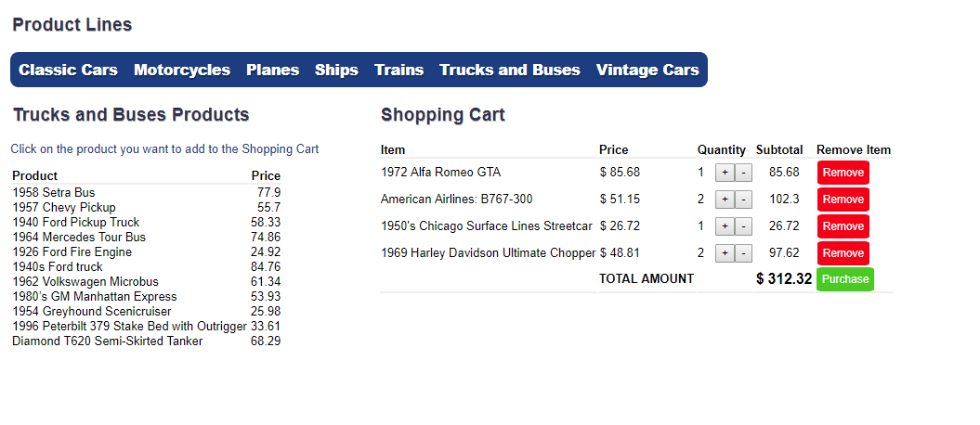Remove the Harley Davidson Ultimate Chopper item

(843, 253)
